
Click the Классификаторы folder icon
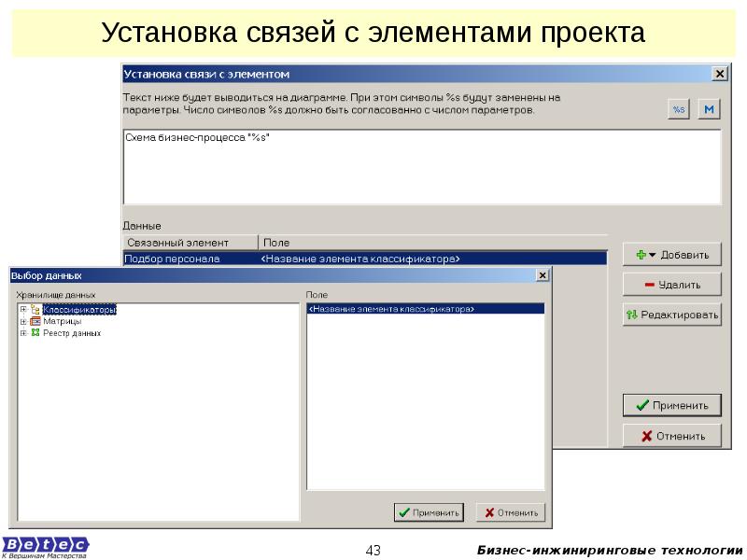(35, 309)
